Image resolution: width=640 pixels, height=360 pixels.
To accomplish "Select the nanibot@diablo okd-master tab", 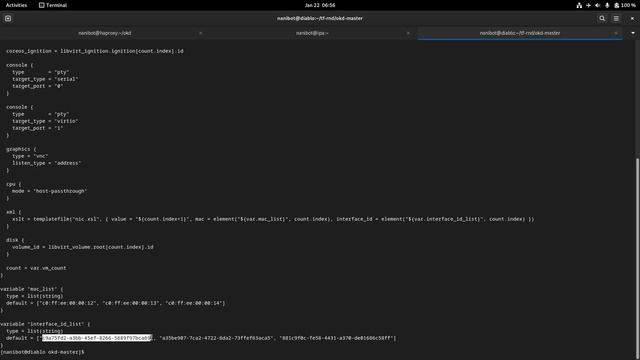I will [x=520, y=33].
